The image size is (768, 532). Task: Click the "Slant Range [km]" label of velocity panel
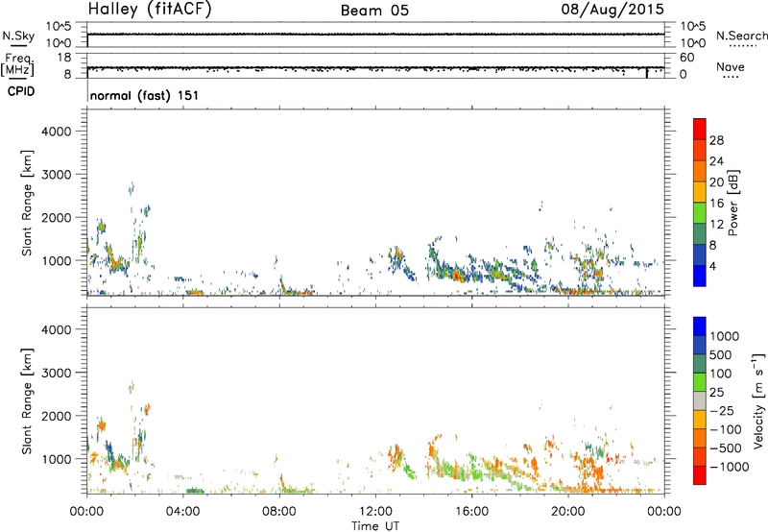tap(27, 401)
